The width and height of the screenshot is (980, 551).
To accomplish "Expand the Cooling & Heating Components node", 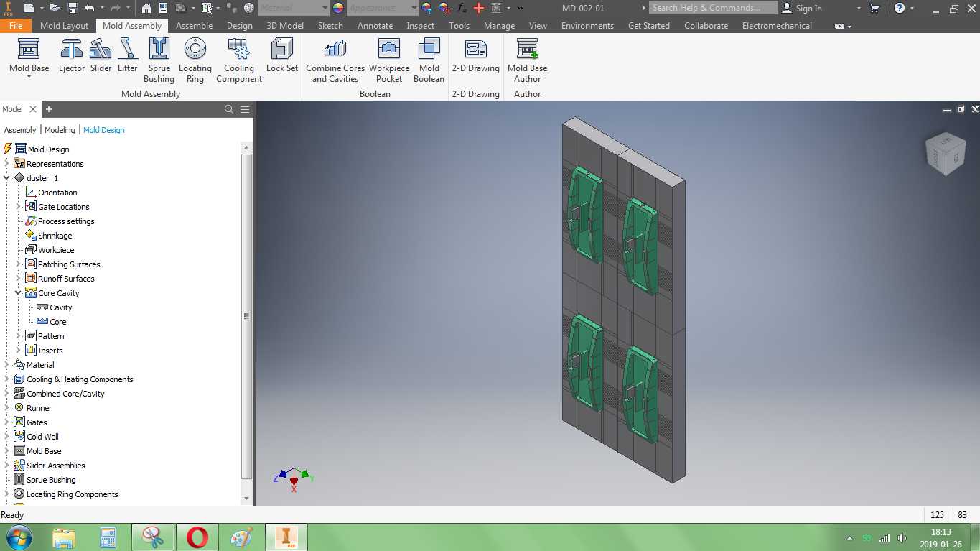I will pos(7,379).
